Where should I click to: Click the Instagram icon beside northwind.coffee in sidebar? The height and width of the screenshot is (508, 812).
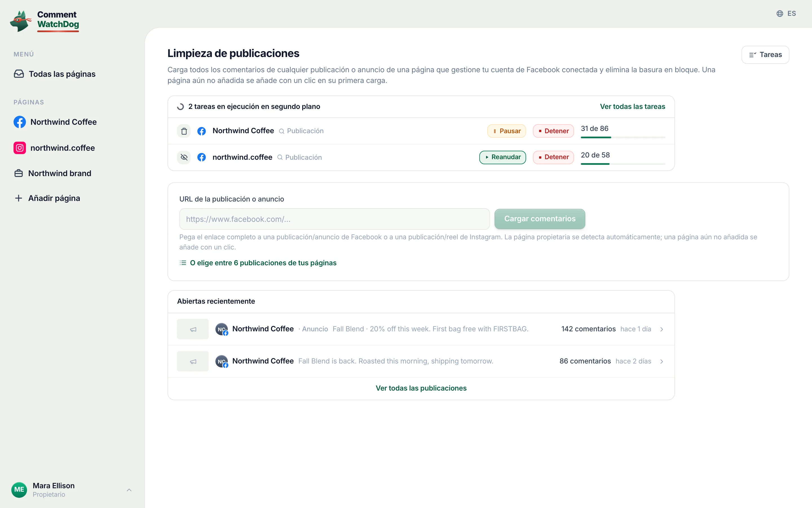19,148
